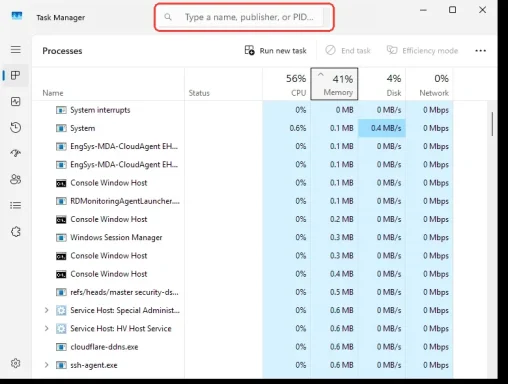The width and height of the screenshot is (508, 384).
Task: Expand Service Host: Special Administ... group
Action: 47,310
